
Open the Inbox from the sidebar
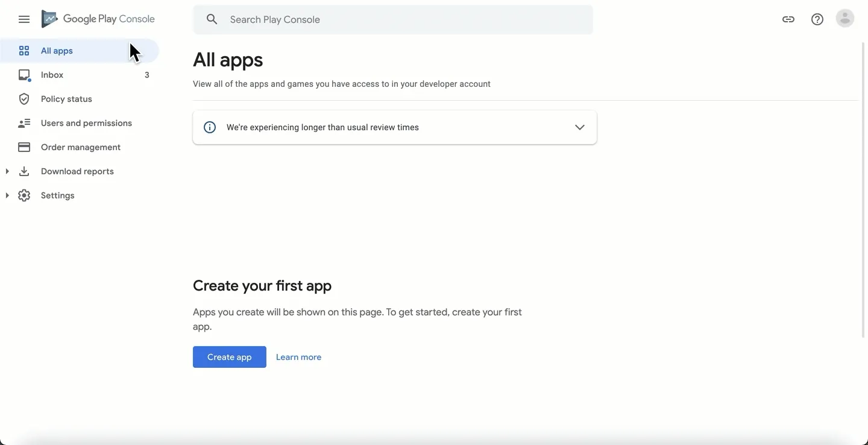(x=52, y=75)
